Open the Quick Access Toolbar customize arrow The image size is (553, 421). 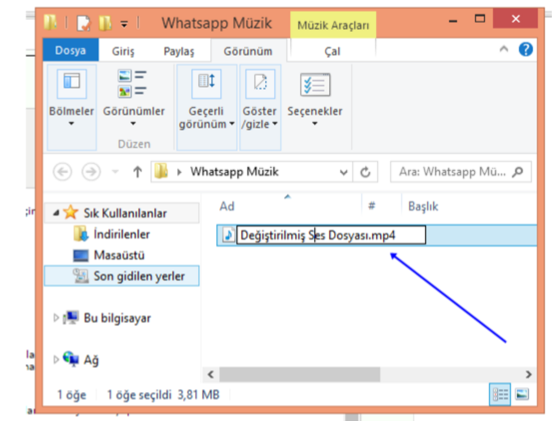124,24
